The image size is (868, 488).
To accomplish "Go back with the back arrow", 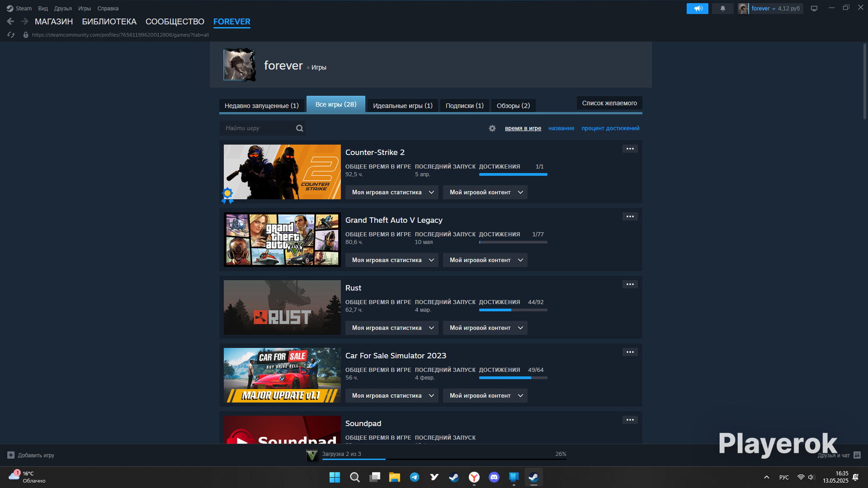I will [10, 21].
